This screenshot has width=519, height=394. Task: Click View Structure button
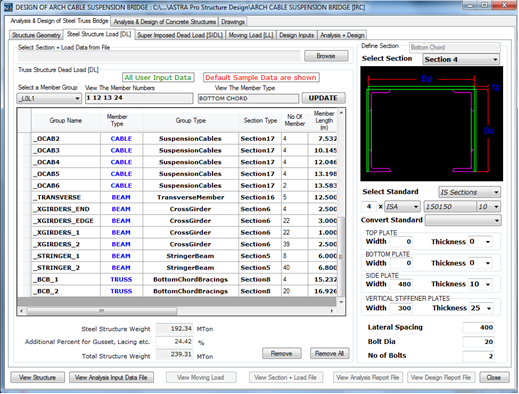click(37, 377)
